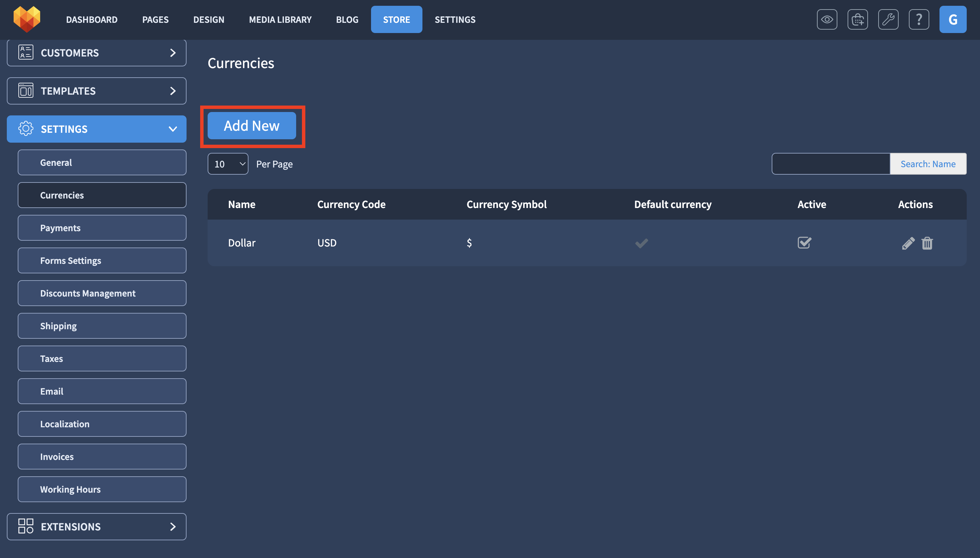Go to the Pages tab
Screen dimensions: 980x558
point(155,19)
